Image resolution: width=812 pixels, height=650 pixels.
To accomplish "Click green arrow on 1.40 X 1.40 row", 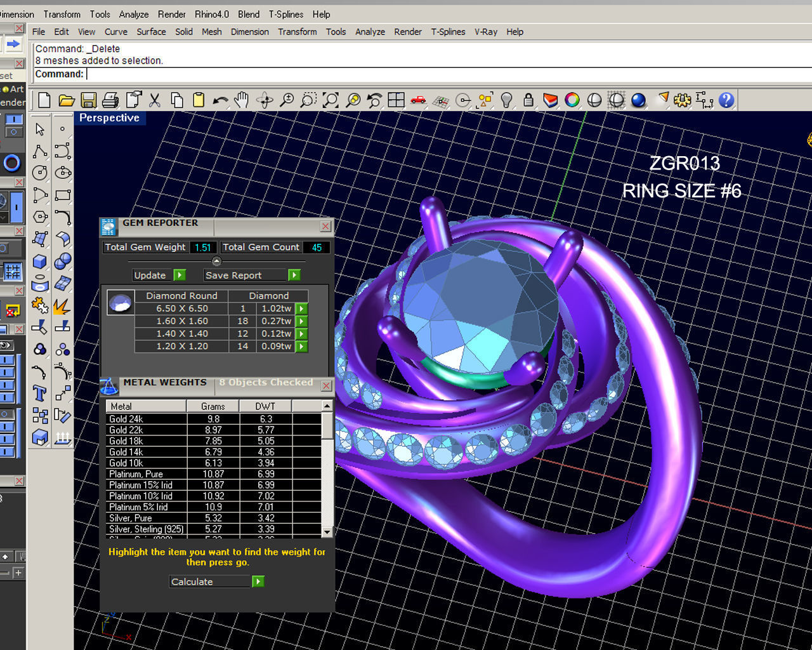I will coord(302,334).
